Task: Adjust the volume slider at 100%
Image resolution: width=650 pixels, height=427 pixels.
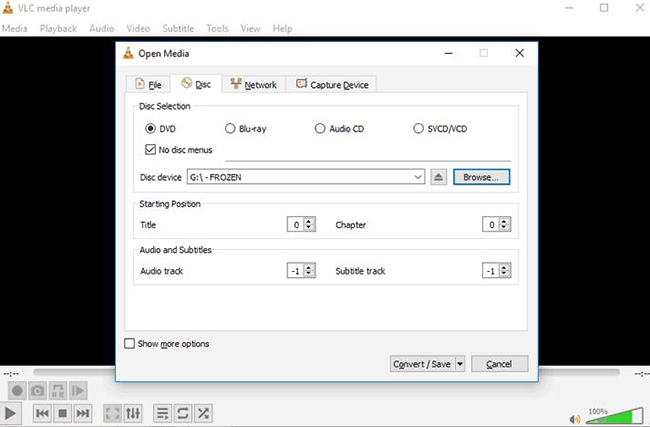Action: click(x=615, y=417)
